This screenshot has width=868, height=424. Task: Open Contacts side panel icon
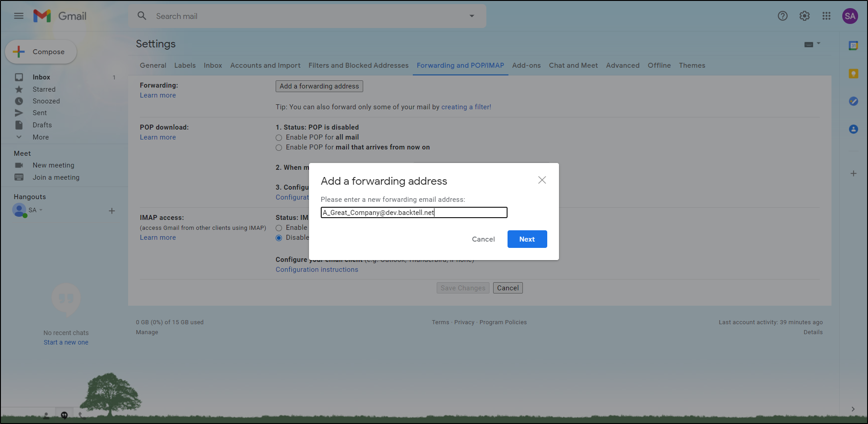pyautogui.click(x=853, y=129)
